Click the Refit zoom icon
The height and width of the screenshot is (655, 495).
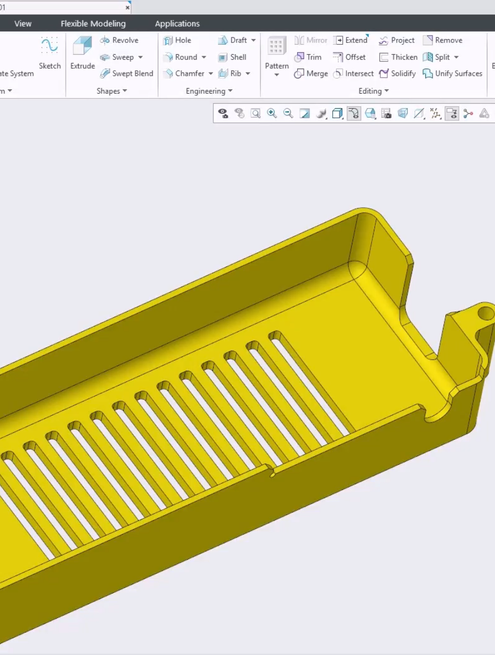(x=256, y=113)
